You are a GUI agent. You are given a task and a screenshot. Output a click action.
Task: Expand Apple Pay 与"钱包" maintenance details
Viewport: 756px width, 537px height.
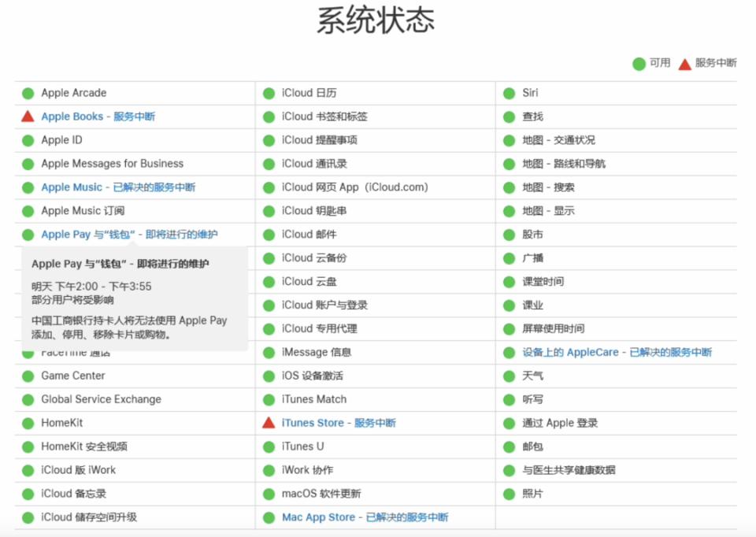[x=129, y=235]
